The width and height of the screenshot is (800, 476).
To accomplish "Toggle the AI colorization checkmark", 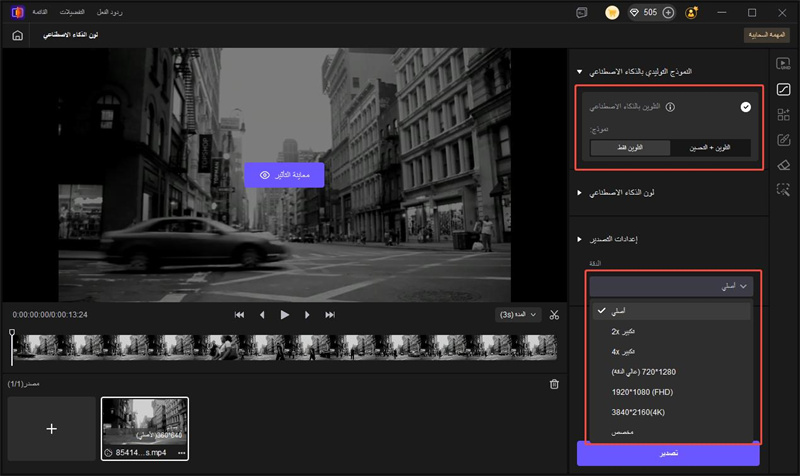I will click(x=746, y=106).
